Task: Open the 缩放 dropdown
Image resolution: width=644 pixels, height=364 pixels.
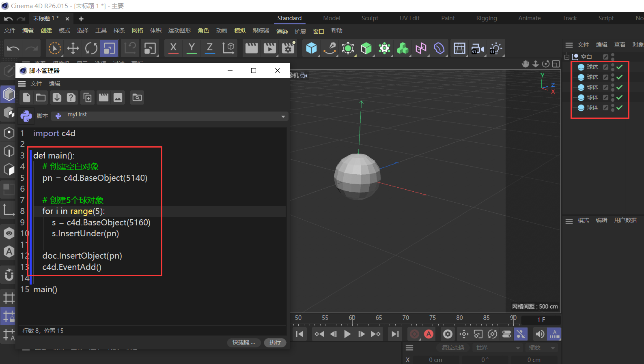Action: click(x=542, y=348)
